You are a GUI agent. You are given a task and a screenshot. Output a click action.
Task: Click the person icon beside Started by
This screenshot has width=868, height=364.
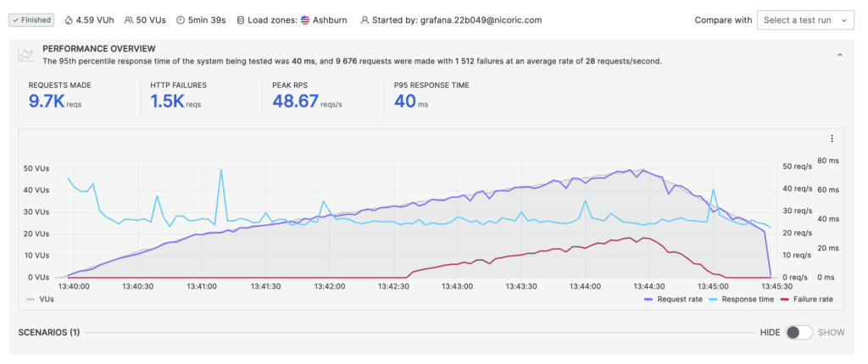point(364,20)
